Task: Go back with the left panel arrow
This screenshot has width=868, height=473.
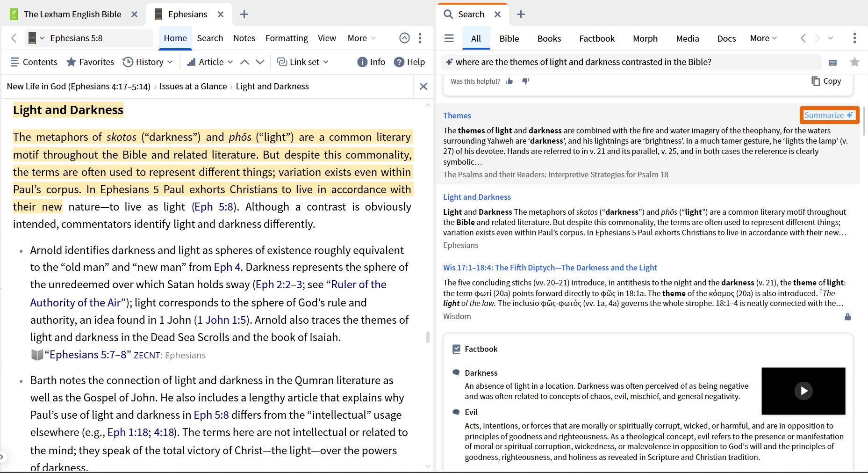Action: point(14,38)
